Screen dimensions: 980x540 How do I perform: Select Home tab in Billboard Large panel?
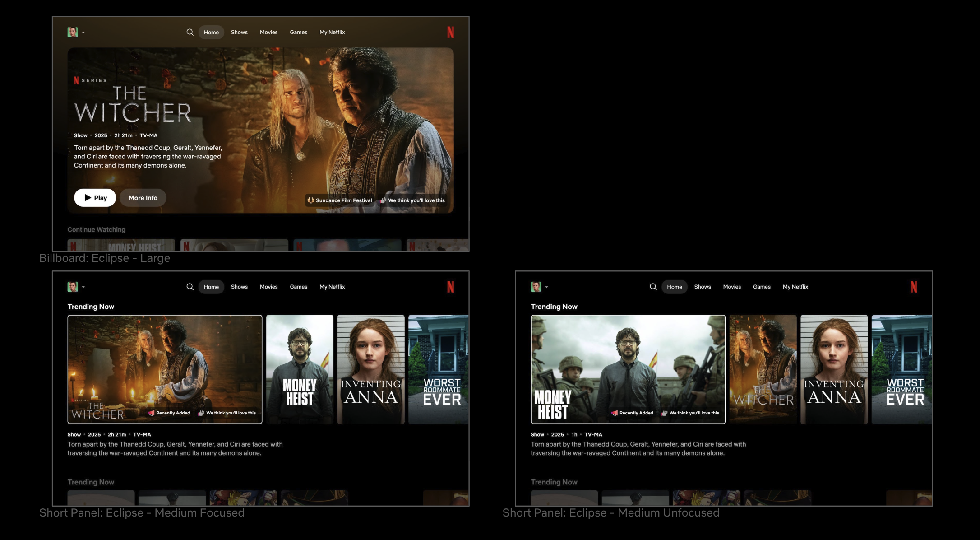211,32
